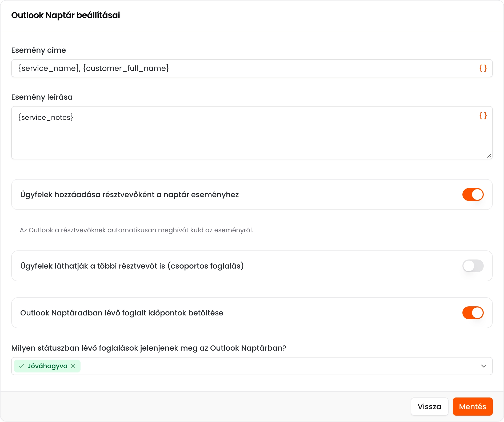Expand the booking status dropdown chevron
Screen dimensions: 504x422
[x=483, y=366]
